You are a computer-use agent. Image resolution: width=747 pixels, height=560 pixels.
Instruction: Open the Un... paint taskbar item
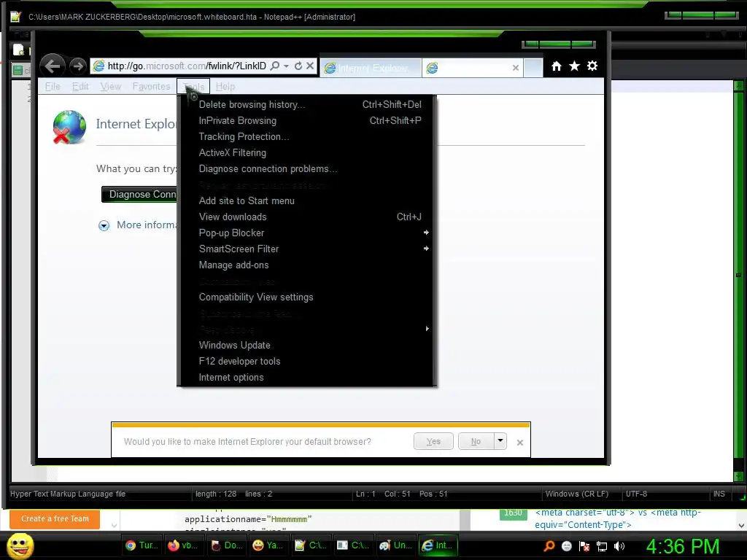pyautogui.click(x=395, y=545)
